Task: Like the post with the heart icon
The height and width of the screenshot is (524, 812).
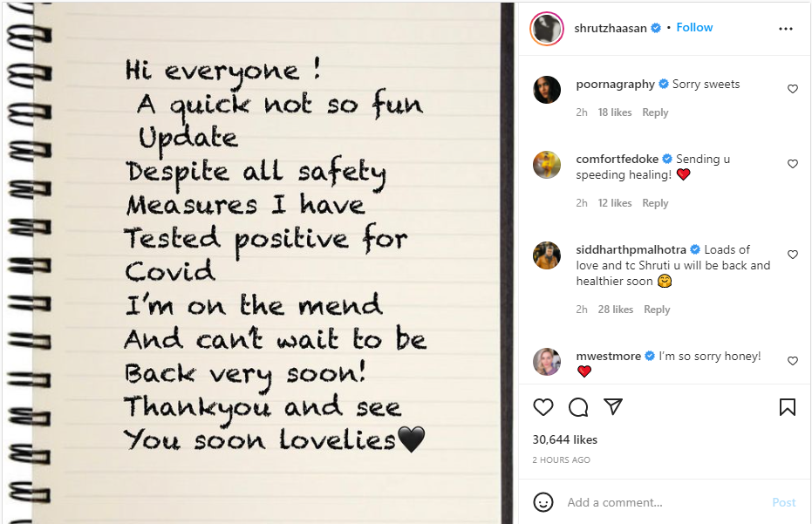Action: click(543, 407)
